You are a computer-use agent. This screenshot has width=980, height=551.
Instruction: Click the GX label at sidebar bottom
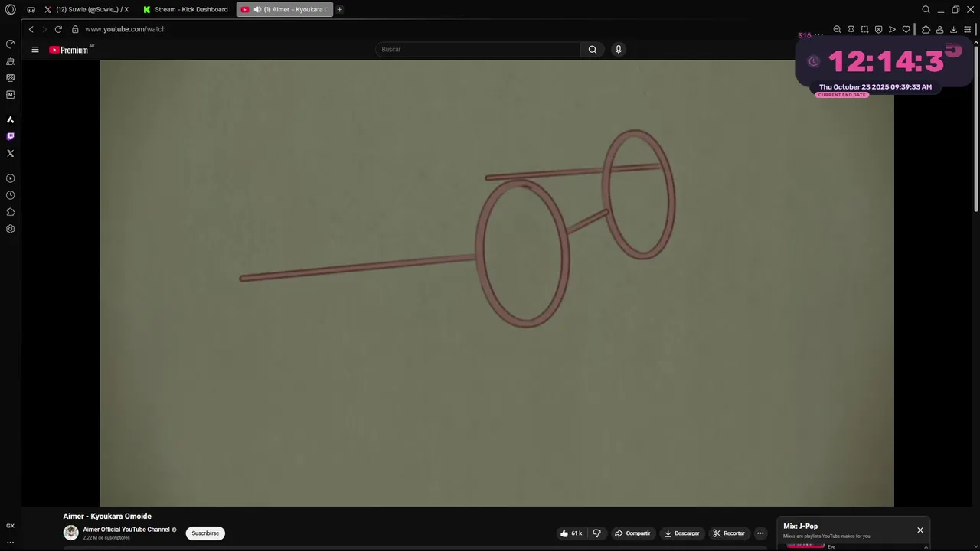(x=10, y=526)
